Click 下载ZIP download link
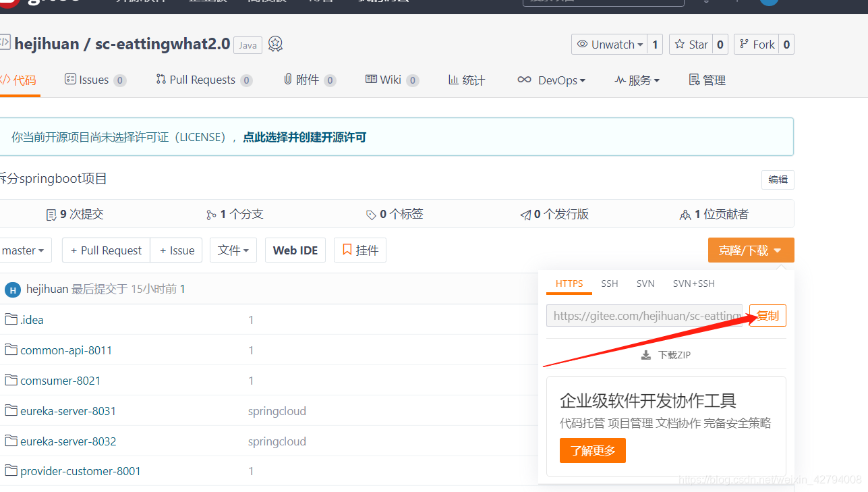 (x=666, y=355)
